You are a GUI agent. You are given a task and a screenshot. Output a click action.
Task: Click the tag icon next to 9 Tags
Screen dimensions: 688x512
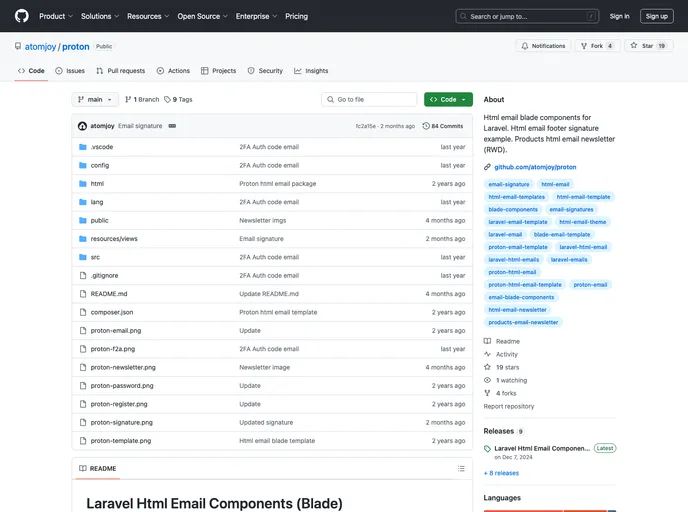167,100
